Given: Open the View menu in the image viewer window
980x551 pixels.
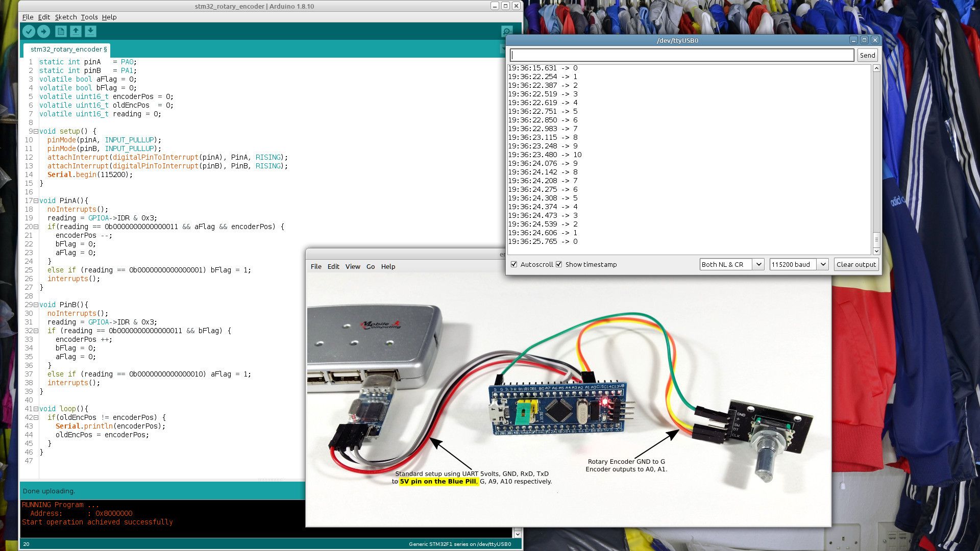Looking at the screenshot, I should tap(353, 266).
